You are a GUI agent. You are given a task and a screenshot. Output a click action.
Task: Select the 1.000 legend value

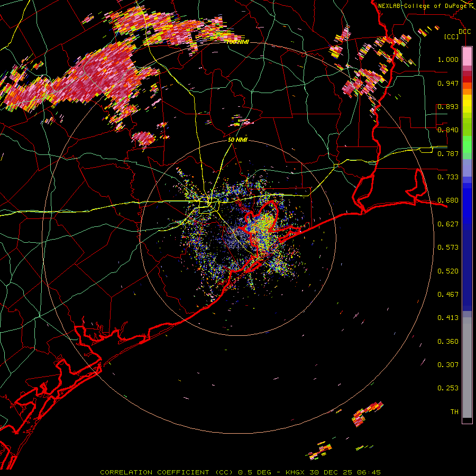coord(448,59)
